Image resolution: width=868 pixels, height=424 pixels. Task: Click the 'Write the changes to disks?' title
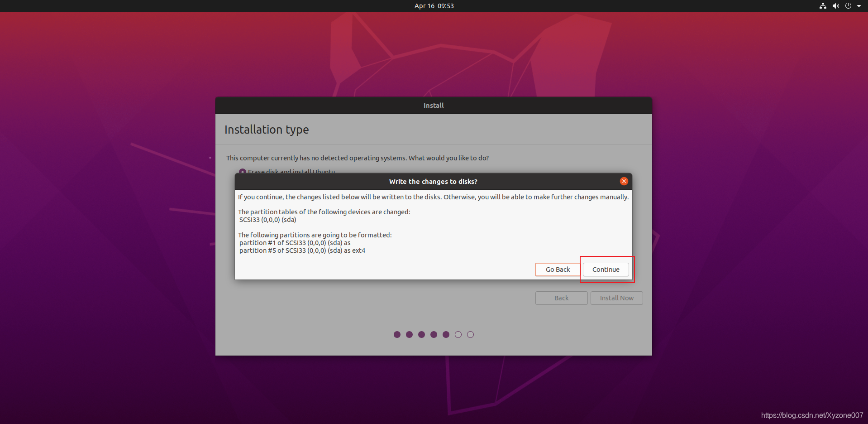pos(433,181)
